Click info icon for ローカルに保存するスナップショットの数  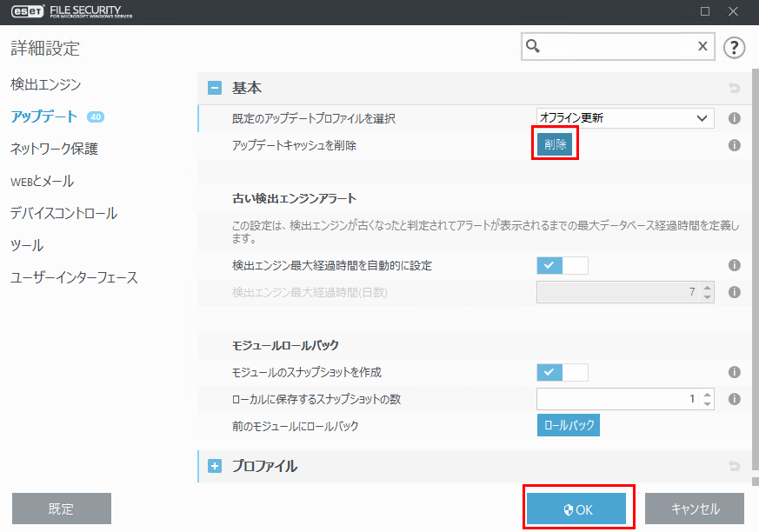tap(734, 399)
